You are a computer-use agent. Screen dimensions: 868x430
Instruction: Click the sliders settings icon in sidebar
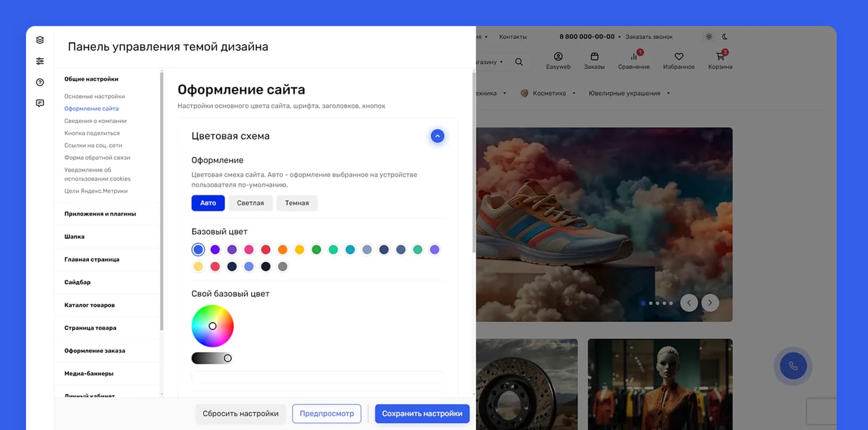(x=40, y=61)
